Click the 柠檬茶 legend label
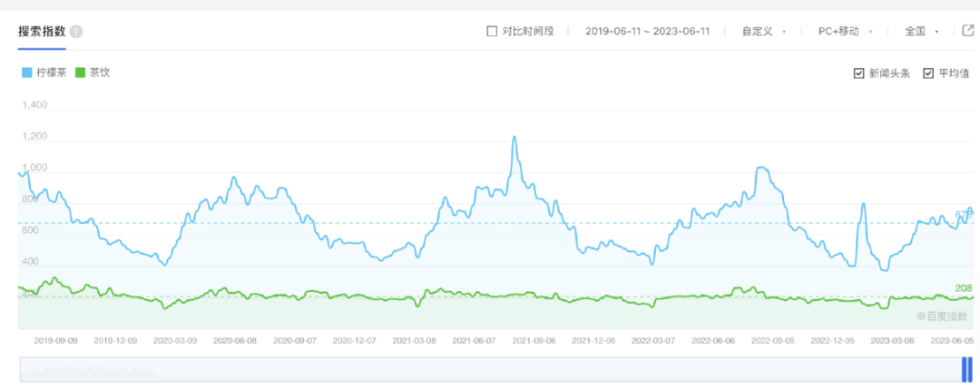Viewport: 980px width, 389px height. pyautogui.click(x=52, y=73)
